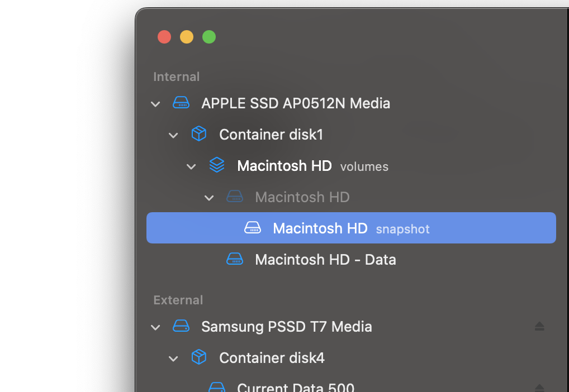Click the Current Data 500 disk icon
The height and width of the screenshot is (392, 569).
(x=217, y=386)
